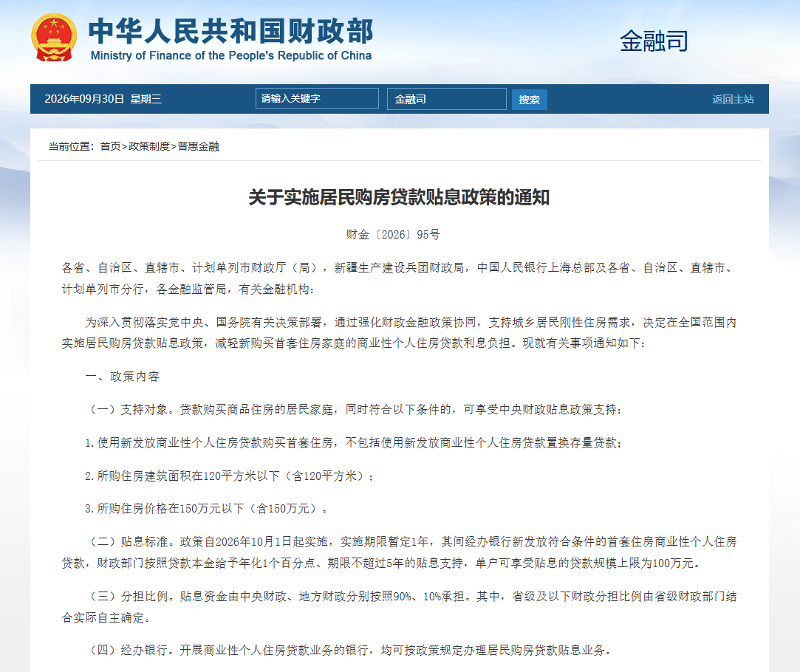Click the 中华人民共和国财政部 site title
The image size is (800, 672).
pos(231,31)
